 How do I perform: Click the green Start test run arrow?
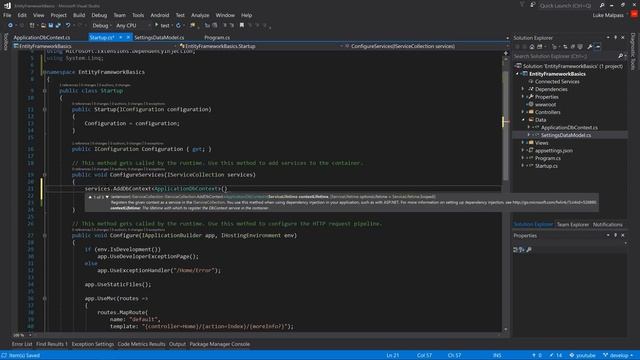[156, 25]
